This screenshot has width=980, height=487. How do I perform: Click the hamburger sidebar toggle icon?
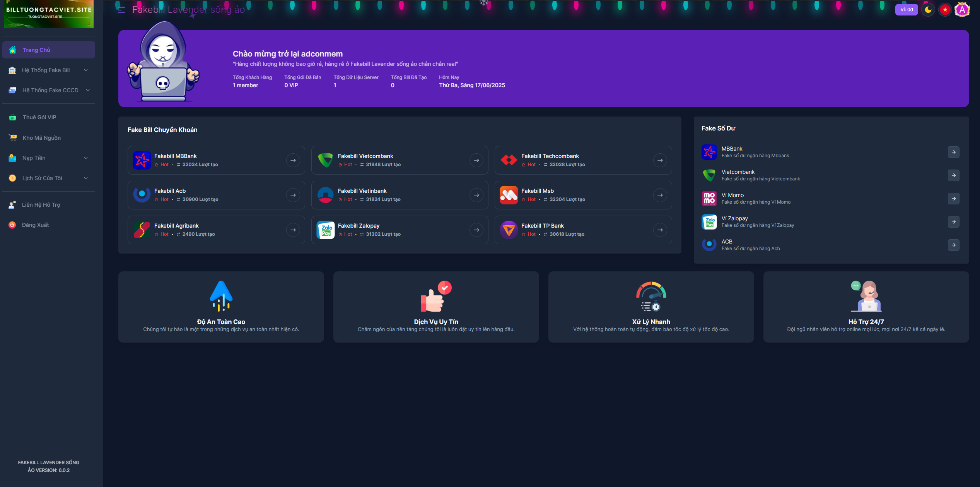[x=121, y=10]
